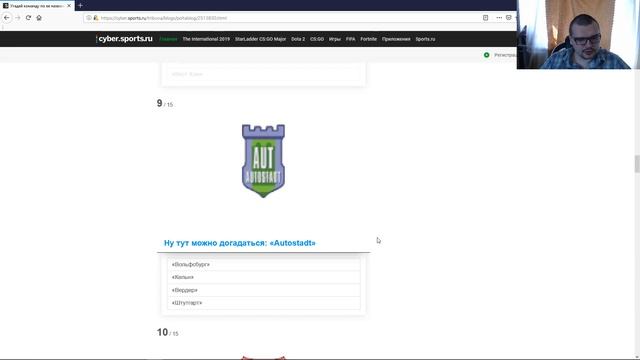Go back with the browser back arrow
This screenshot has width=640, height=360.
[x=7, y=18]
